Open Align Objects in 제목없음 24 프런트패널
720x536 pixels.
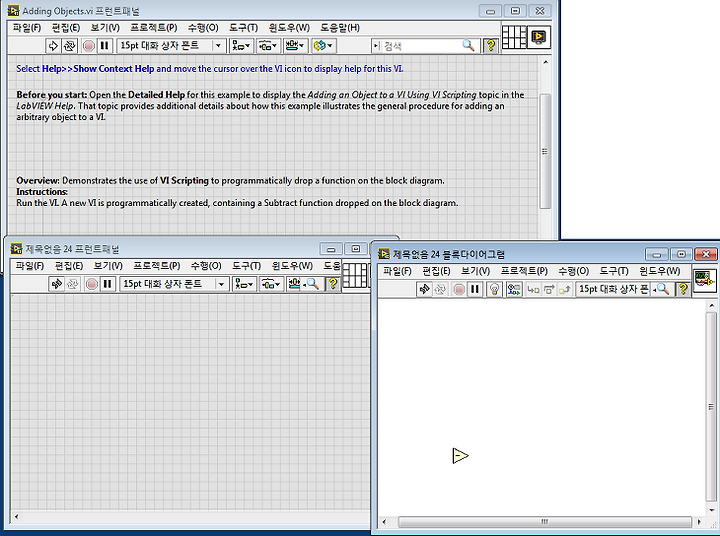[243, 284]
